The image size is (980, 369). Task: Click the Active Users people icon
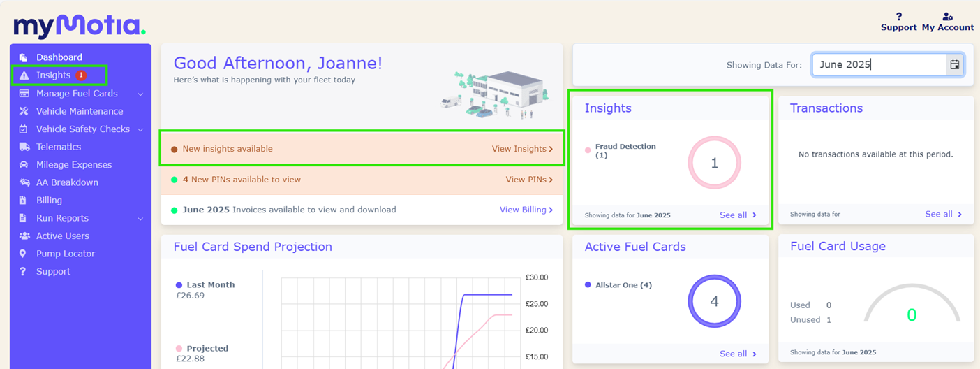click(24, 236)
